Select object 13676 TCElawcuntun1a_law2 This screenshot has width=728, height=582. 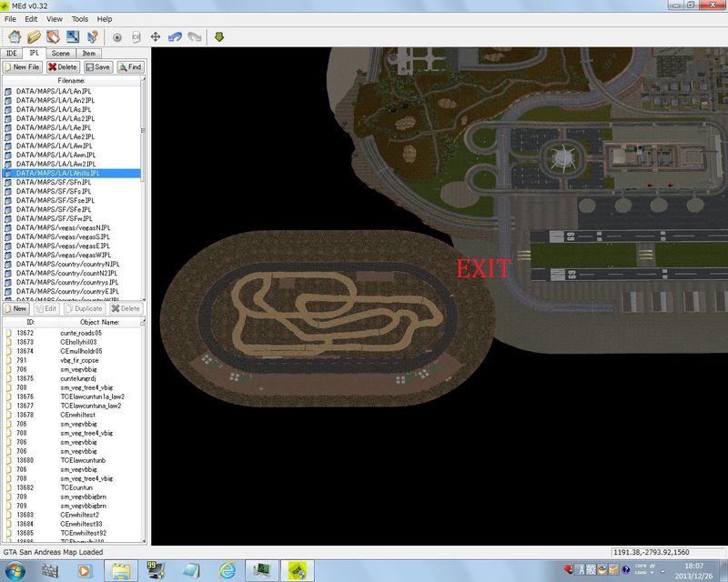pyautogui.click(x=72, y=396)
